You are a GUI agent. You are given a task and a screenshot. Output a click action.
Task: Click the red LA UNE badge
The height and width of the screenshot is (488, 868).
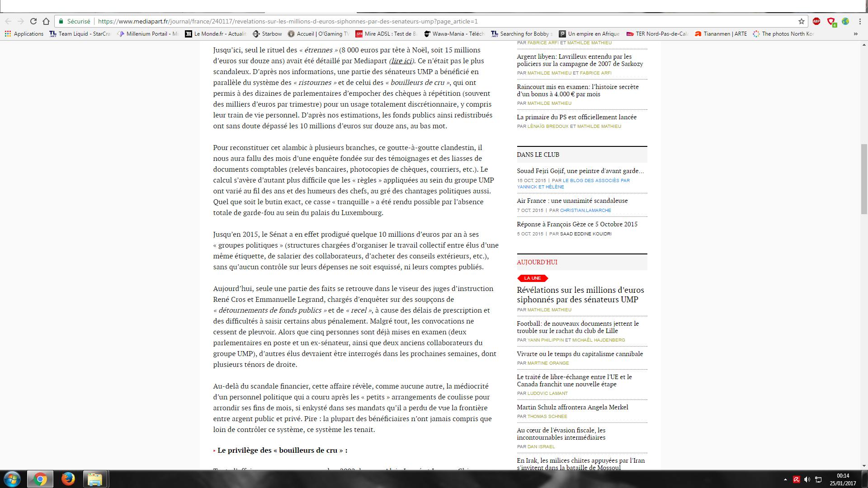532,278
